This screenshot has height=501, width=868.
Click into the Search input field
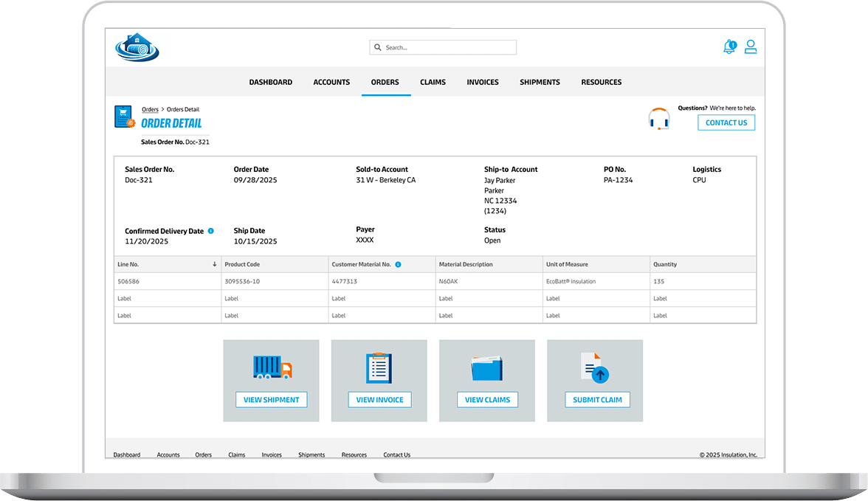[448, 47]
